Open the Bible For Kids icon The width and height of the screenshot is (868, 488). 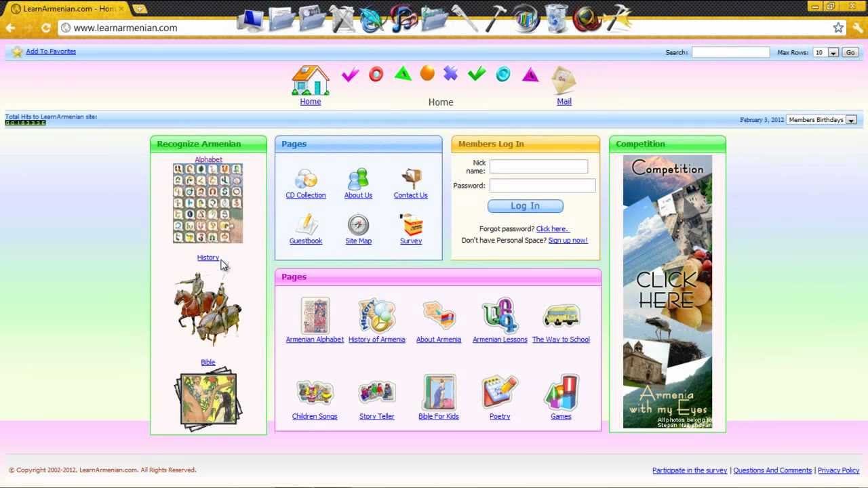click(x=439, y=392)
